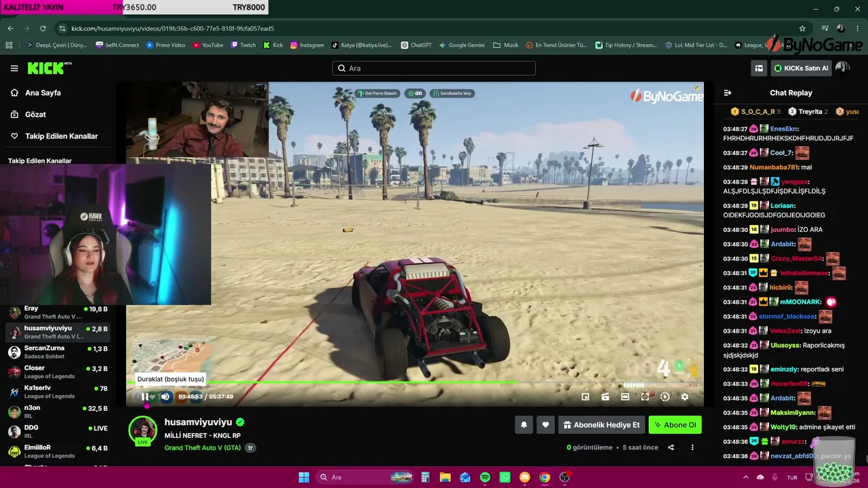
Task: Click Loriaan username in chat
Action: 782,205
